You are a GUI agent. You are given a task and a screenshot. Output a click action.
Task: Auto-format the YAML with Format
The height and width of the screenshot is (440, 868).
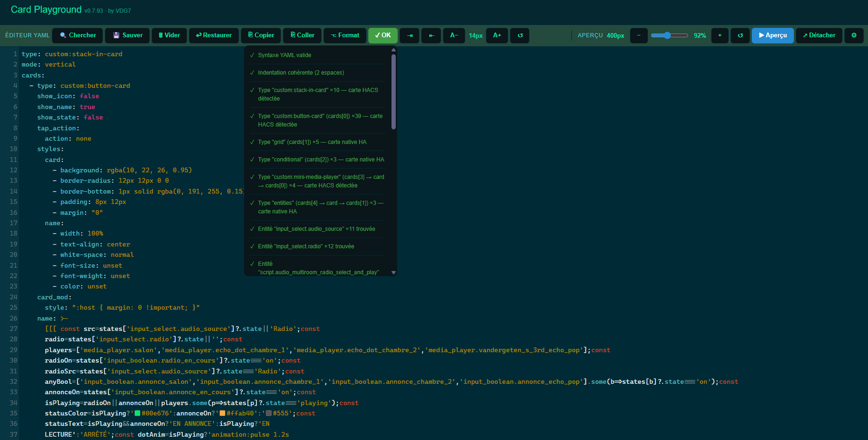[x=345, y=35]
